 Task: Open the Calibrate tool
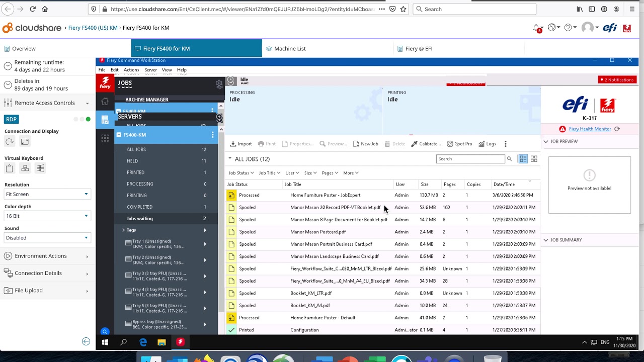[426, 144]
